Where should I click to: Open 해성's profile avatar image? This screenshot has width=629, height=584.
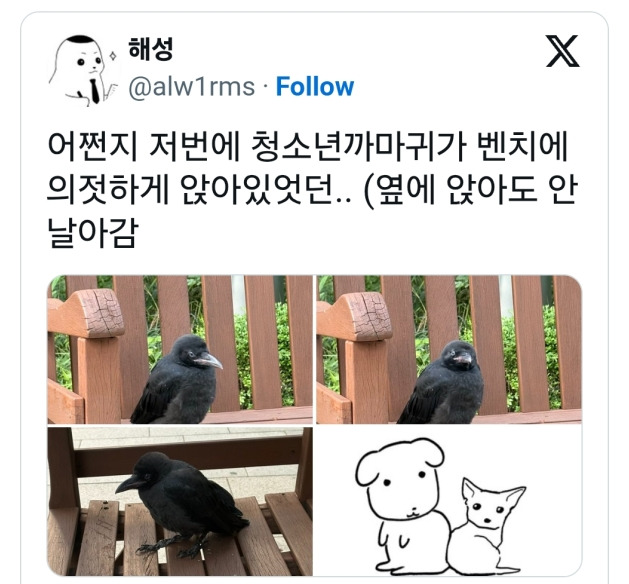coord(83,71)
